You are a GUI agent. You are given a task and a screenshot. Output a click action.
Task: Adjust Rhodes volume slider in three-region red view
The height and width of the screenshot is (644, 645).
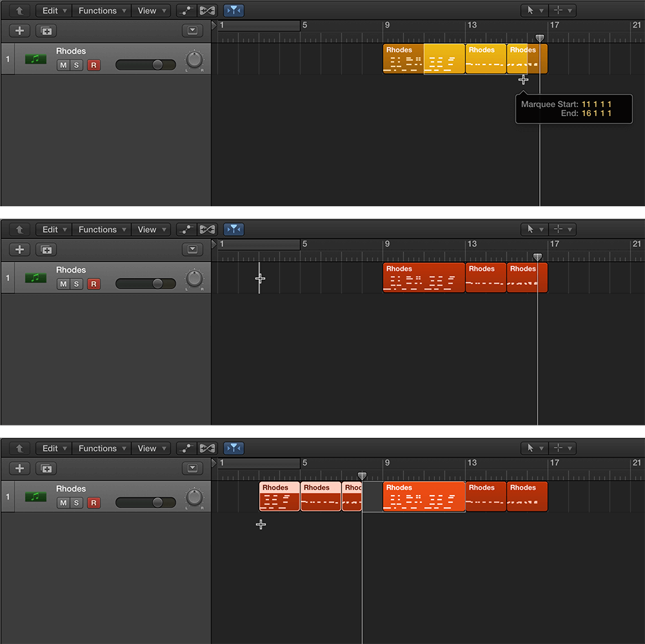(x=146, y=284)
